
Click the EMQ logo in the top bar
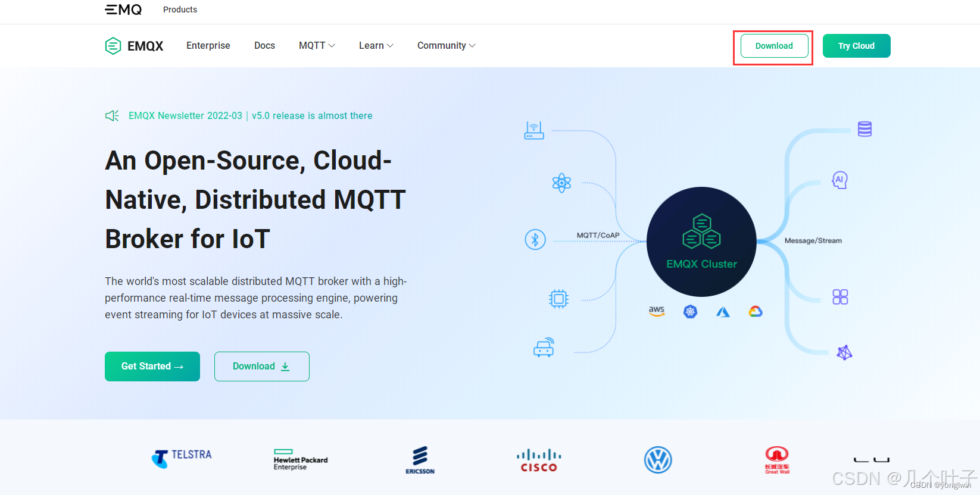click(123, 10)
